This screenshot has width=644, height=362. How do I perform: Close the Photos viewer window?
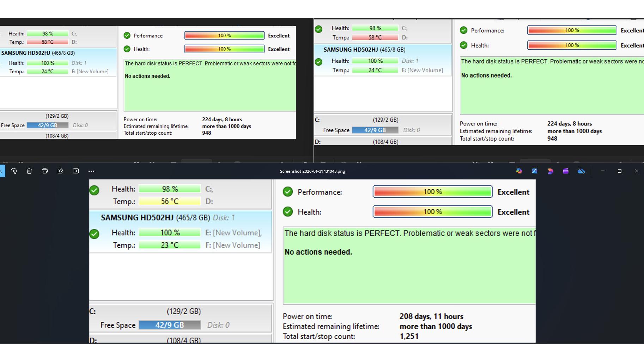tap(636, 171)
